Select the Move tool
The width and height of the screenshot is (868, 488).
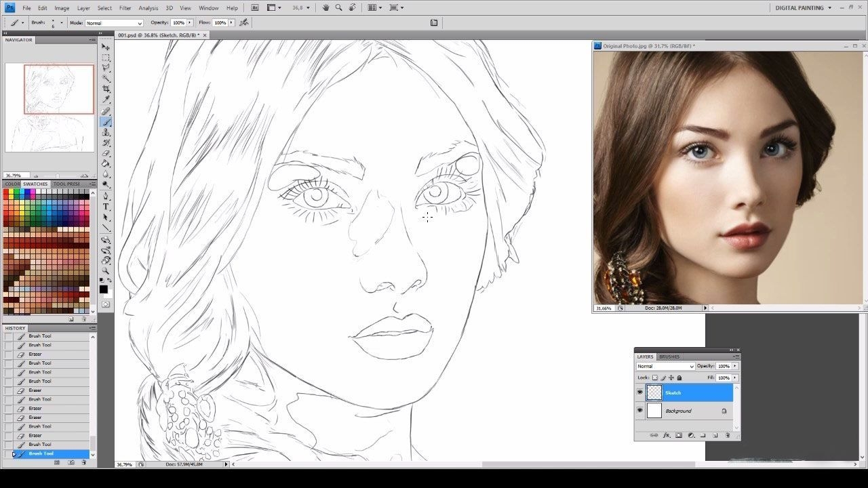click(x=106, y=47)
